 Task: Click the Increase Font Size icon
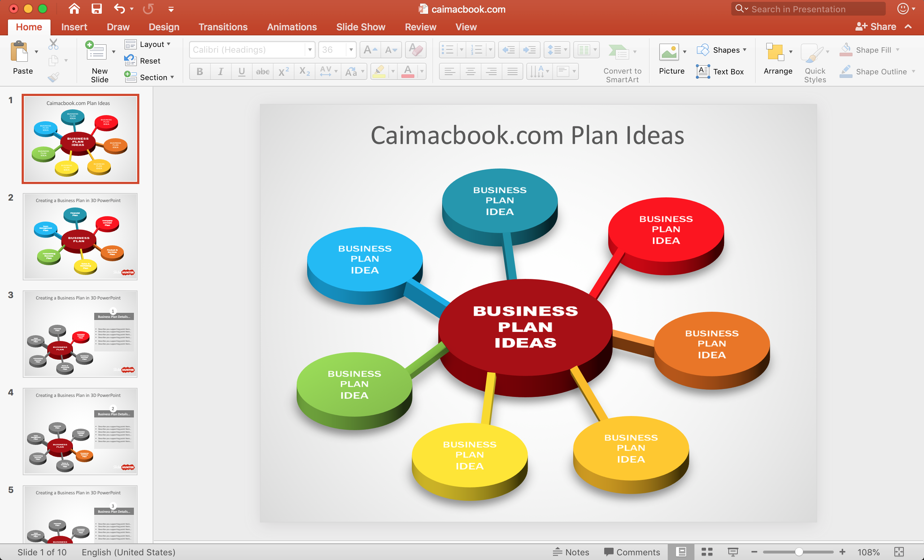click(x=370, y=50)
